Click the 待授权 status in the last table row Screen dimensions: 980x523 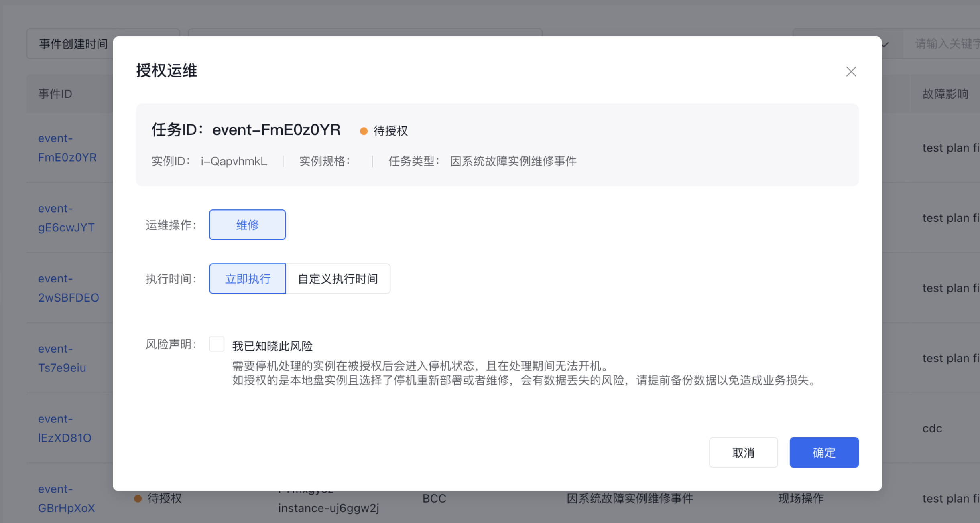[158, 499]
